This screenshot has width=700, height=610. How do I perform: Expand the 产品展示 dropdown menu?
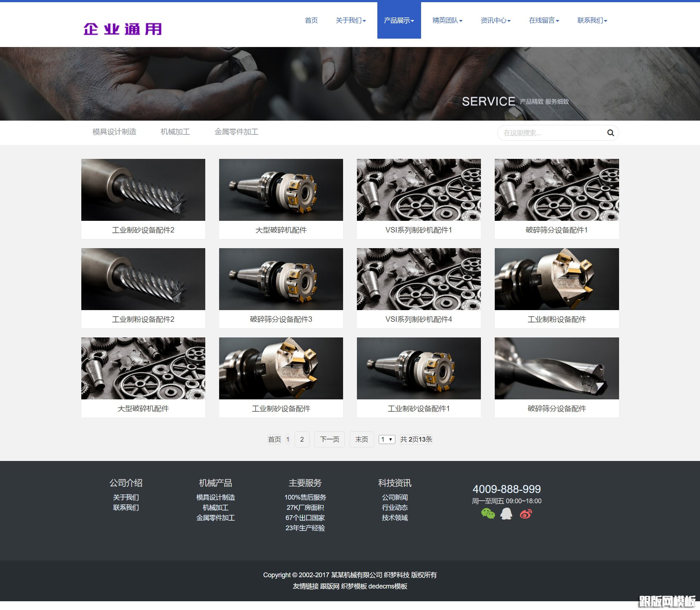coord(399,20)
